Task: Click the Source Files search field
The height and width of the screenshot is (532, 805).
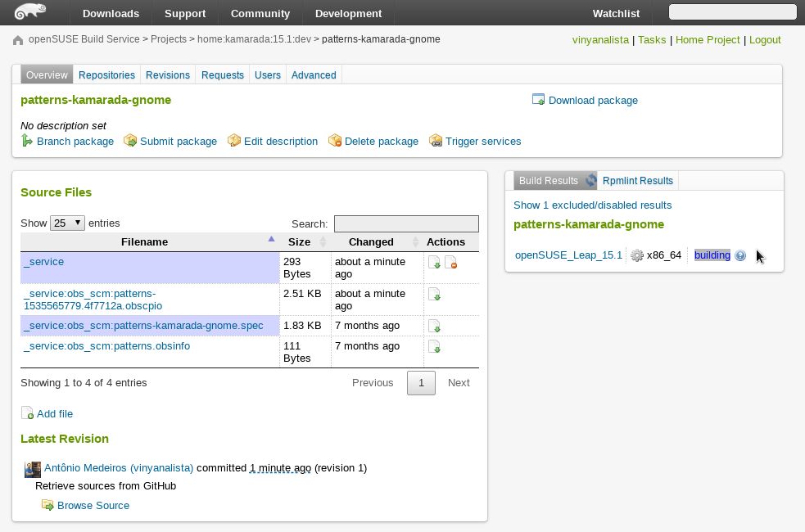Action: pos(406,223)
